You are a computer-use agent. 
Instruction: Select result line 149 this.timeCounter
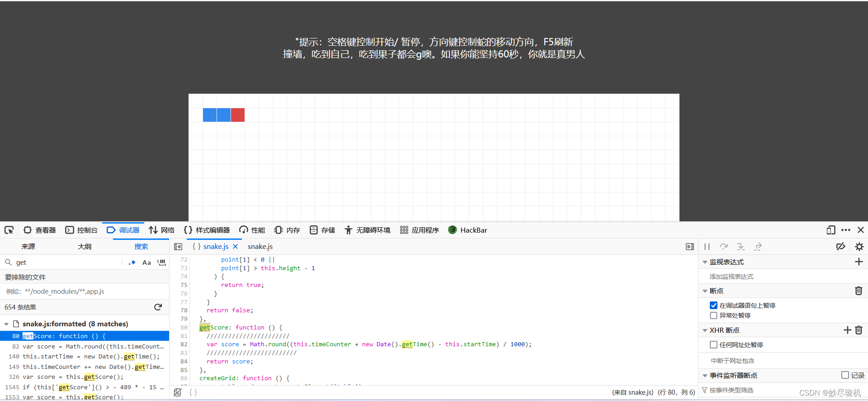tap(85, 367)
